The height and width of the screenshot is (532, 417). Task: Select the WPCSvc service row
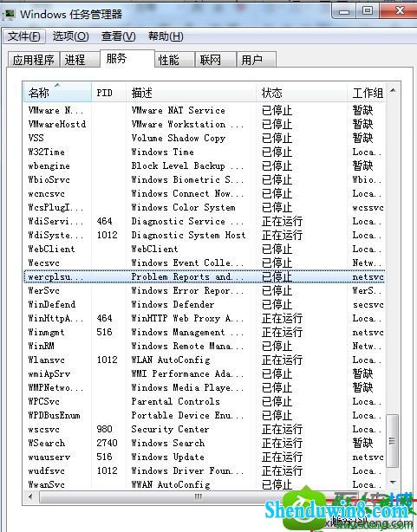[x=205, y=402]
